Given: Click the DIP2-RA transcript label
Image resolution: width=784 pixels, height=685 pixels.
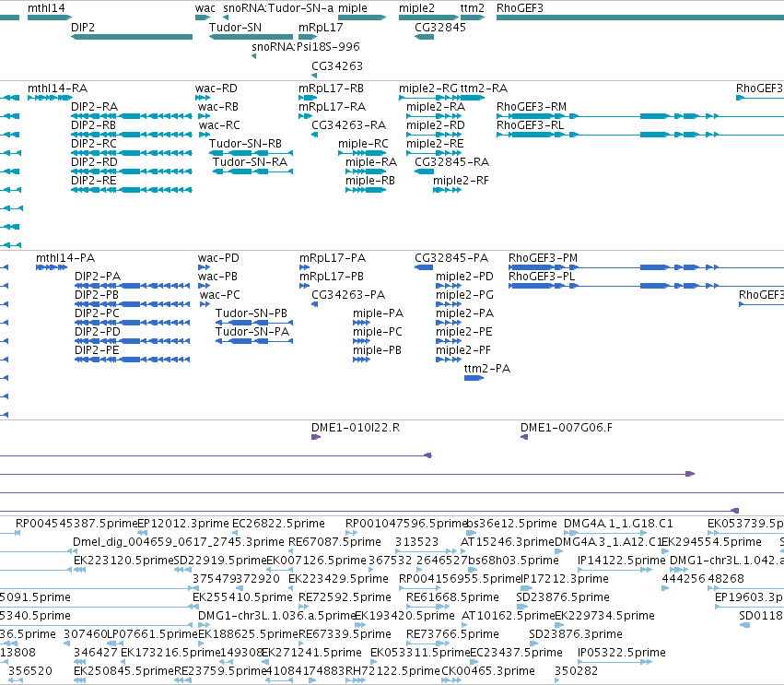Looking at the screenshot, I should click(x=95, y=107).
